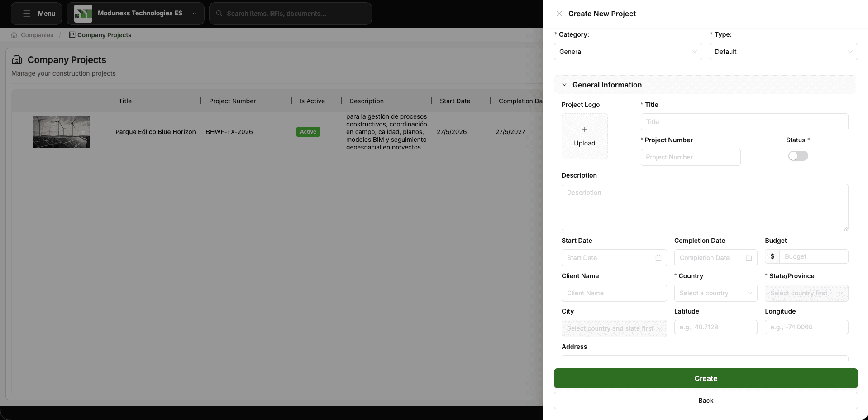Image resolution: width=868 pixels, height=420 pixels.
Task: Click the Companies breadcrumb link
Action: click(37, 35)
